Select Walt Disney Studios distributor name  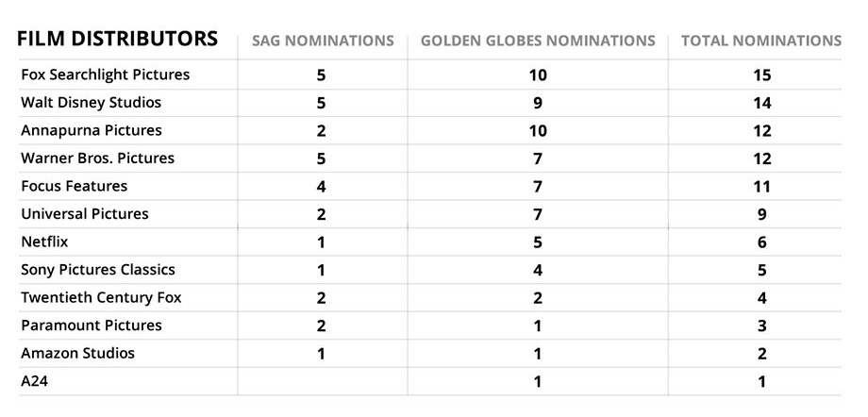tap(91, 102)
